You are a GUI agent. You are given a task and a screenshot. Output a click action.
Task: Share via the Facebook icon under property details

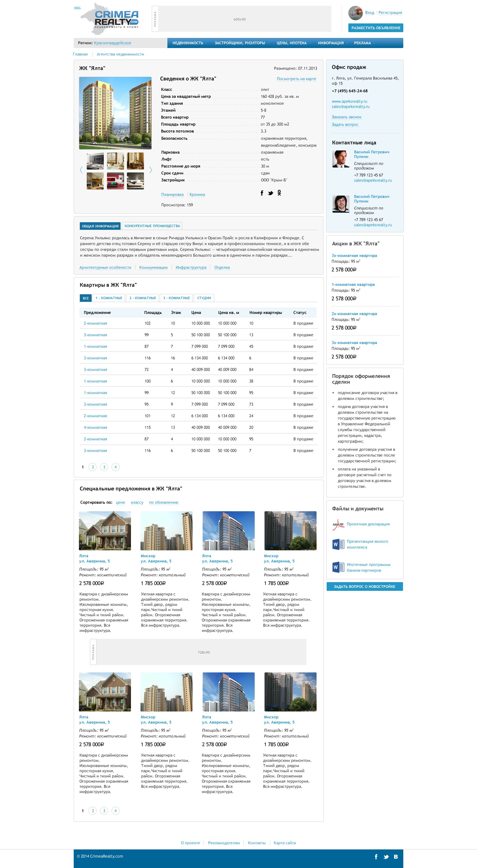[262, 193]
